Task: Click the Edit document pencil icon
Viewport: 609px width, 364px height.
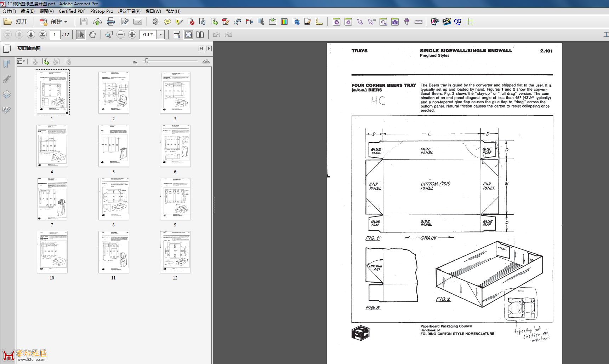Action: tap(125, 22)
